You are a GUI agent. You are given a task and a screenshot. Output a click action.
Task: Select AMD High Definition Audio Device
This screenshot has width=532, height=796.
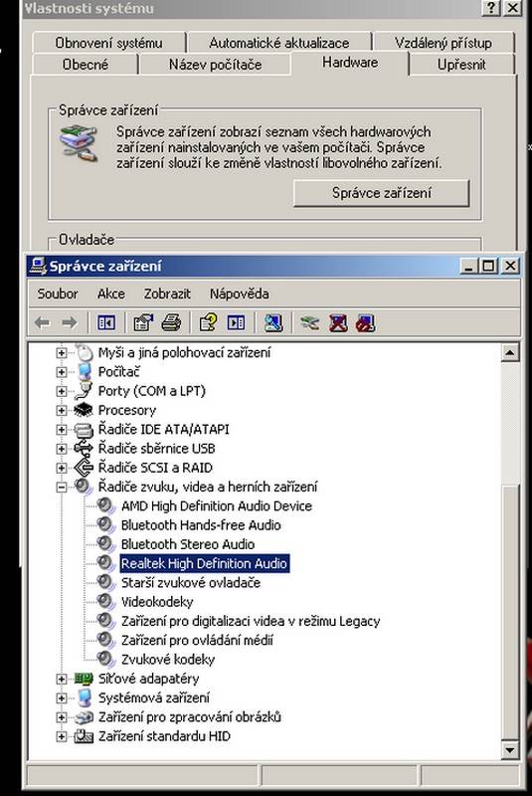(217, 506)
